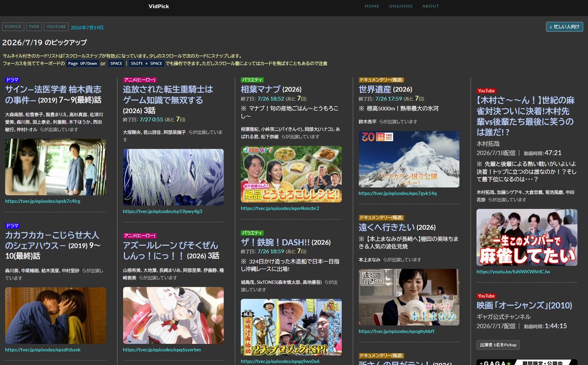Click the 世界遺産 snowy mountain thumbnail
The width and height of the screenshot is (588, 365).
click(x=409, y=159)
